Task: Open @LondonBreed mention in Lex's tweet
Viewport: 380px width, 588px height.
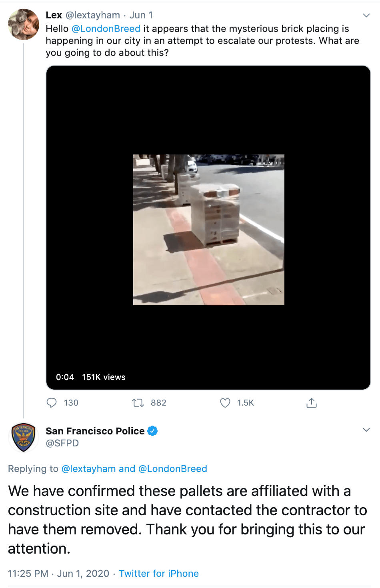Action: tap(106, 29)
